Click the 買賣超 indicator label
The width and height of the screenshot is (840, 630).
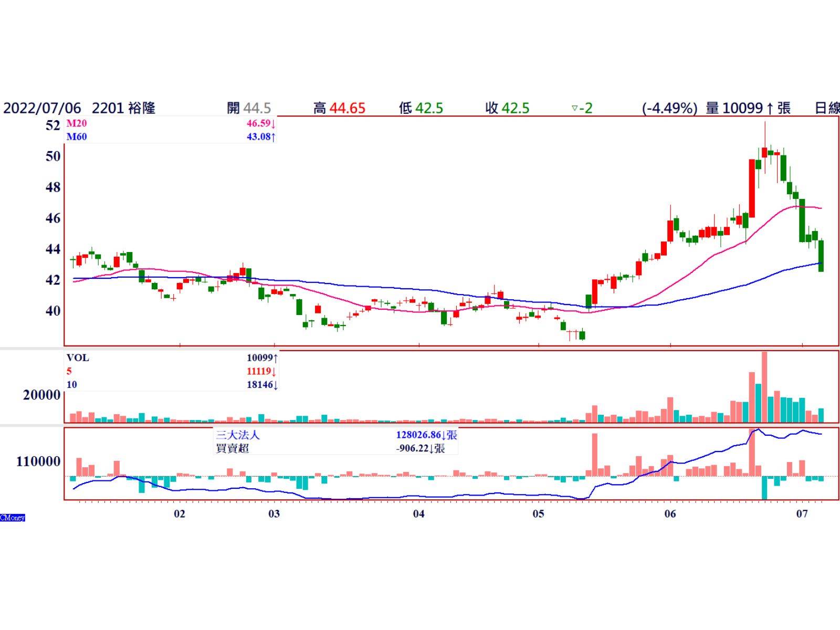232,448
